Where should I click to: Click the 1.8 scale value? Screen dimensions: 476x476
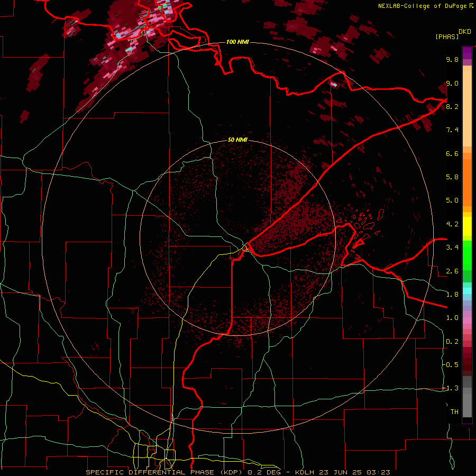pos(452,295)
